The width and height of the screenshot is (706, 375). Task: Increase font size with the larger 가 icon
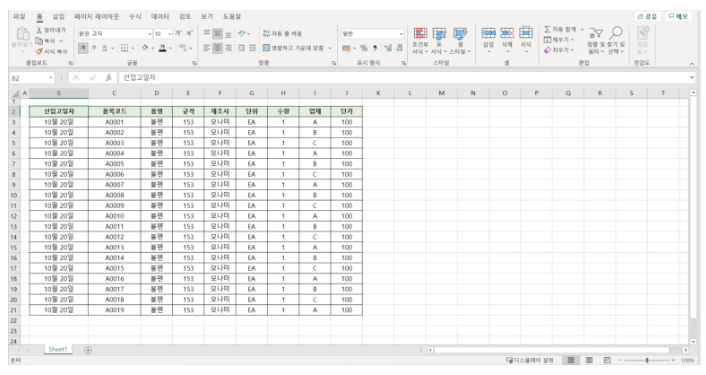(x=179, y=34)
